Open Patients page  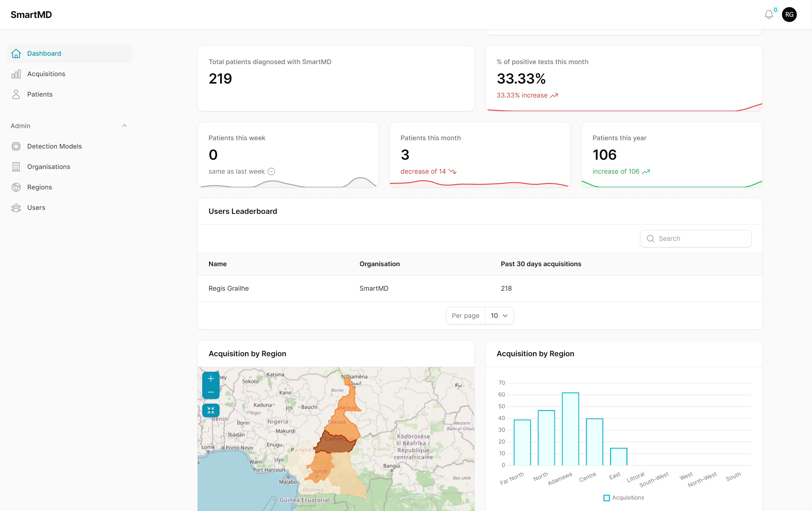[x=69, y=94]
